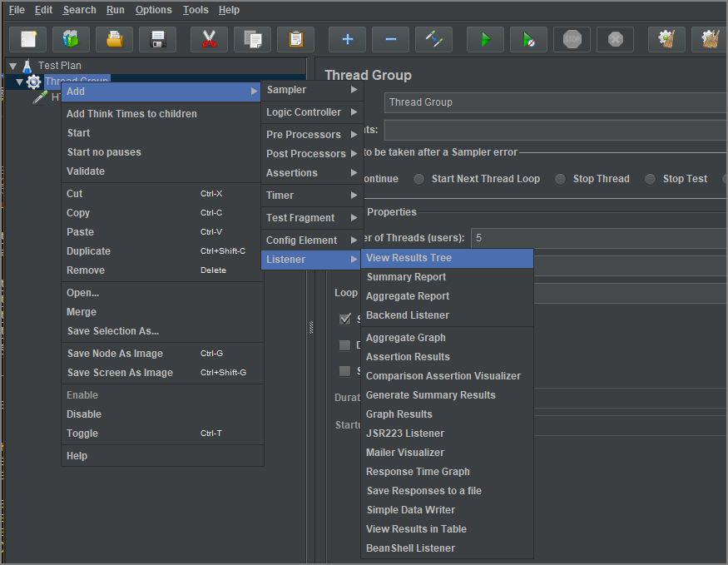Choose Summary Report listener
The width and height of the screenshot is (728, 565).
point(406,277)
